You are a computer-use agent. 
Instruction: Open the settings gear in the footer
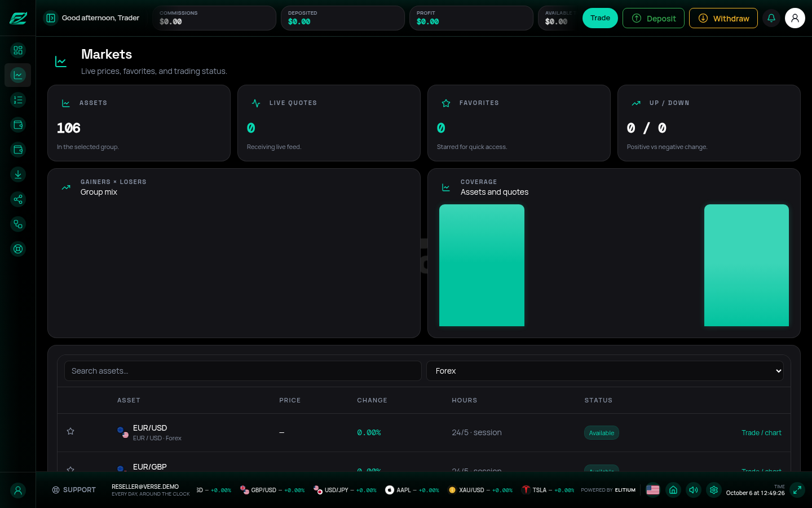coord(714,490)
